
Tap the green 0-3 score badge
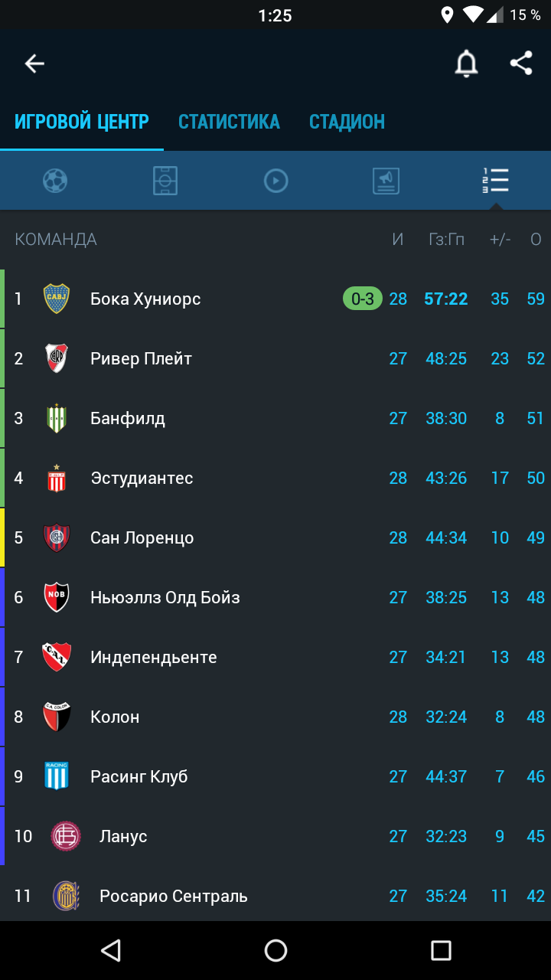point(363,299)
